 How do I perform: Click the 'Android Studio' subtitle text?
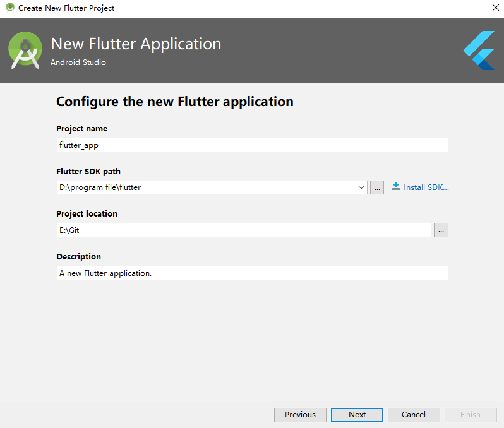(78, 62)
